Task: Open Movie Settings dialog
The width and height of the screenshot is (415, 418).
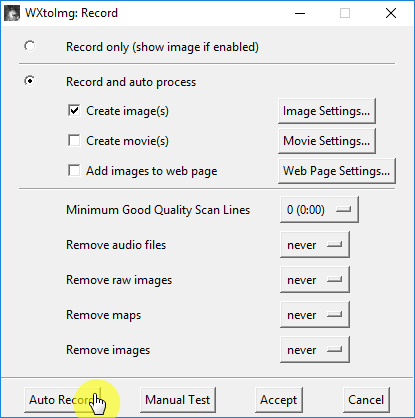Action: click(x=327, y=141)
